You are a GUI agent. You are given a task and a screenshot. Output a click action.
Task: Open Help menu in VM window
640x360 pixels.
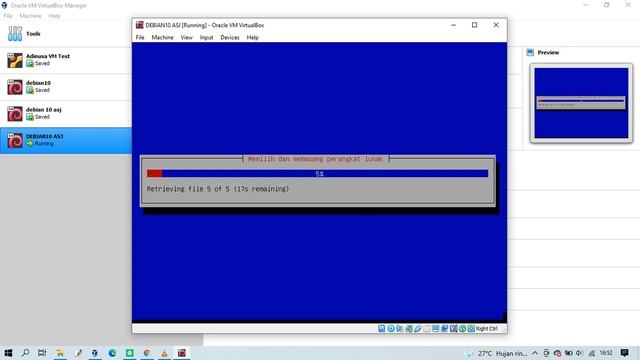tap(253, 37)
